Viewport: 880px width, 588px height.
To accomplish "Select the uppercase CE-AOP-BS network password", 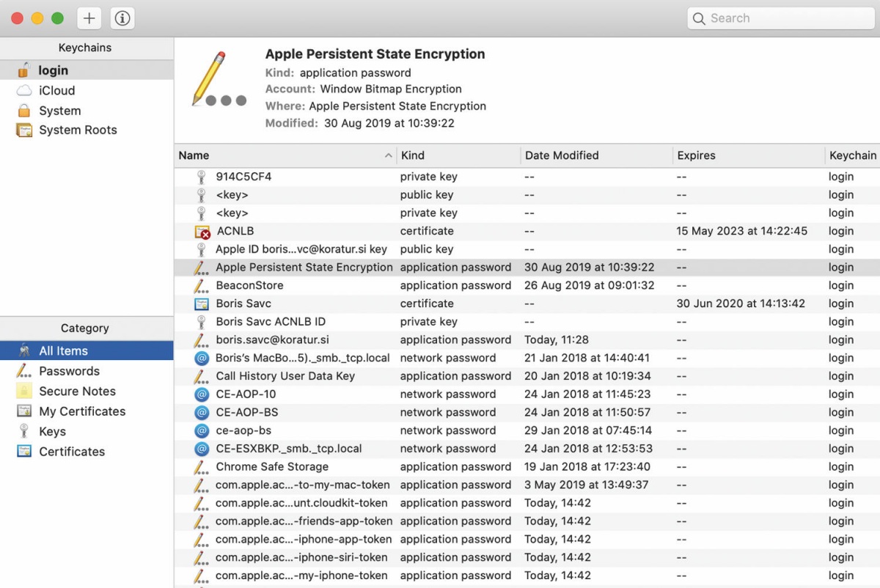I will coord(527,413).
